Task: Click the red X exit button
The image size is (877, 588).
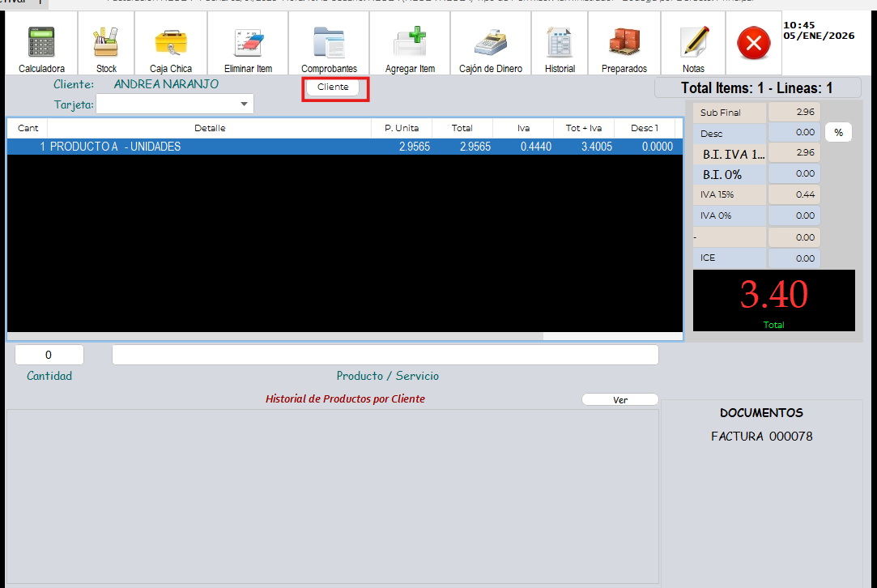Action: tap(754, 44)
